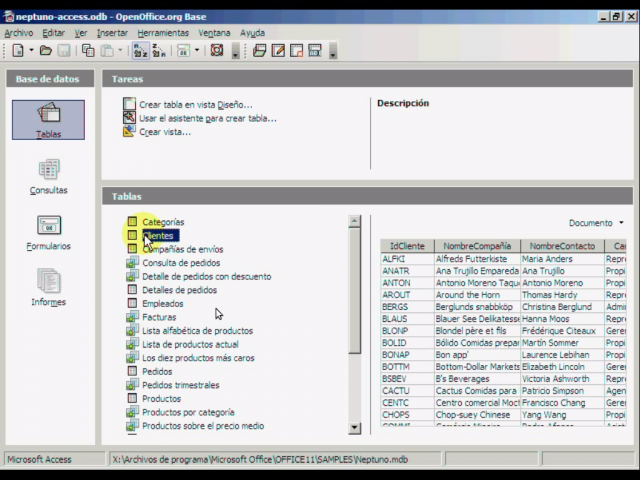The width and height of the screenshot is (640, 480).
Task: Select Tablas in the database sidebar
Action: (49, 120)
